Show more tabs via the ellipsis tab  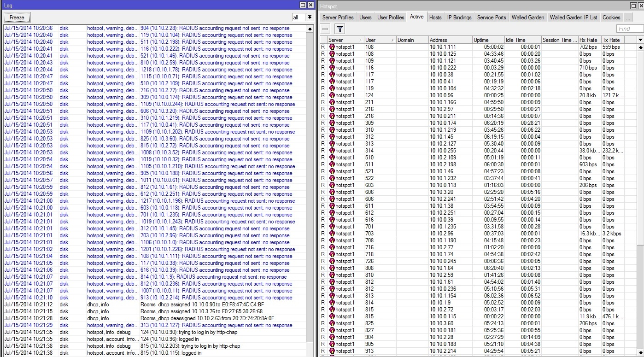627,18
